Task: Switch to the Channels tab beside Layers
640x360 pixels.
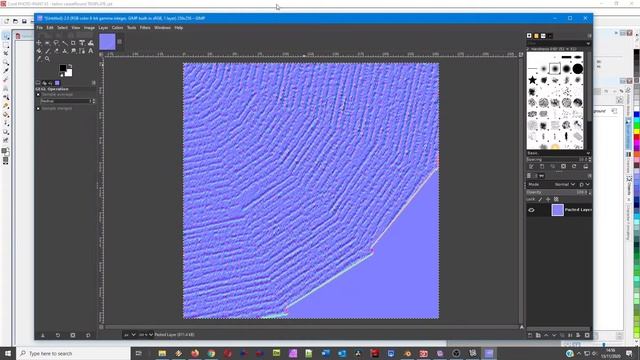Action: point(536,176)
